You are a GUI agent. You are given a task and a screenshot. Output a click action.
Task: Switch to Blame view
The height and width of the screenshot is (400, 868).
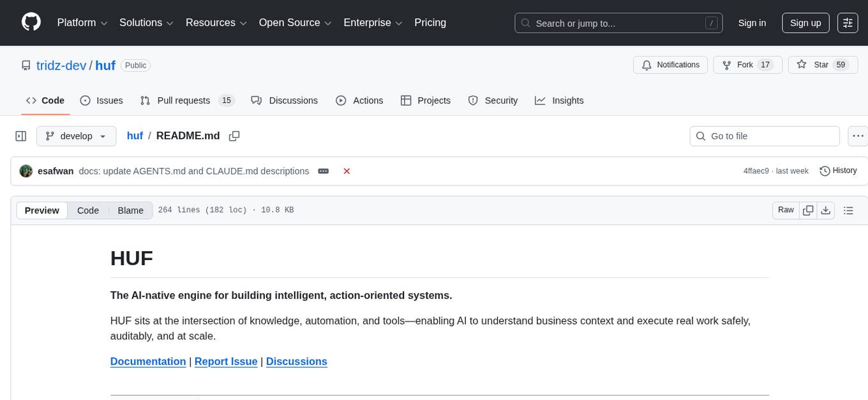point(130,210)
